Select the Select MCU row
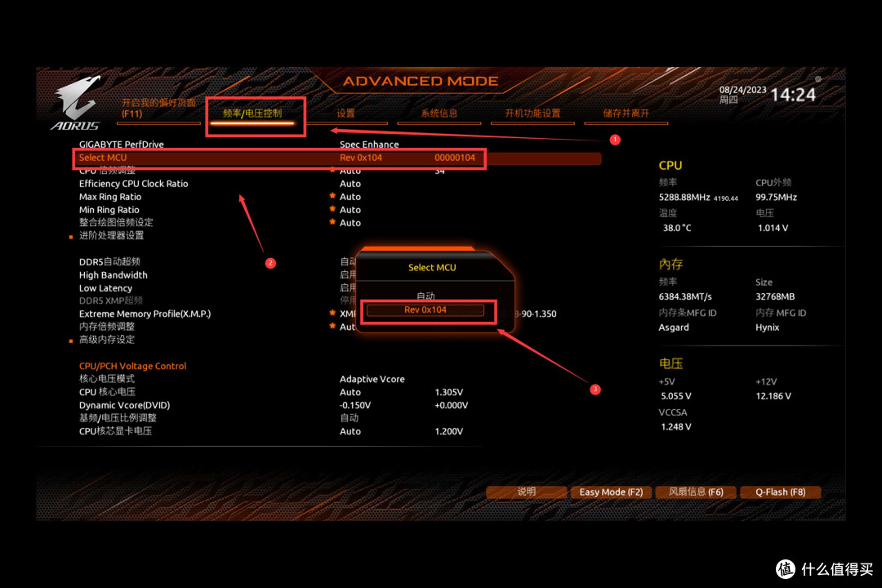The image size is (882, 588). tap(337, 158)
